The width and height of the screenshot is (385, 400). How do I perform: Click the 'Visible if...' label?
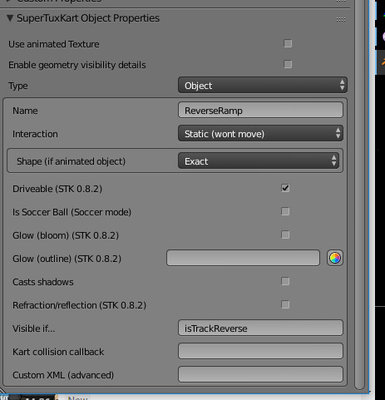[x=34, y=329]
